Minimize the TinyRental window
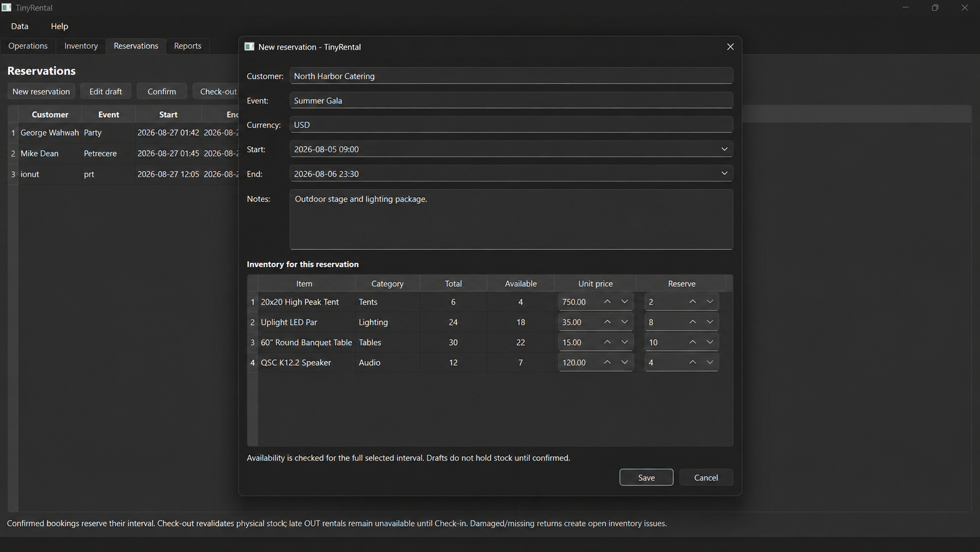 906,8
